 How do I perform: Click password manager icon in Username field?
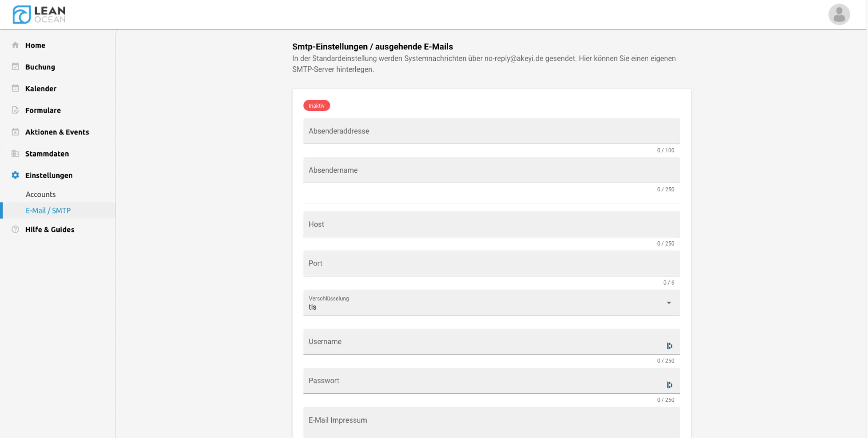[x=669, y=346]
